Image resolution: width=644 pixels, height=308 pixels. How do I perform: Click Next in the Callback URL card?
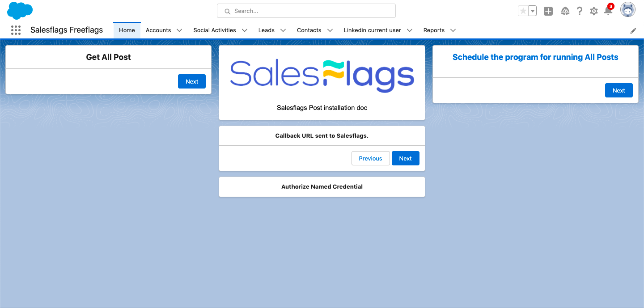pyautogui.click(x=406, y=158)
